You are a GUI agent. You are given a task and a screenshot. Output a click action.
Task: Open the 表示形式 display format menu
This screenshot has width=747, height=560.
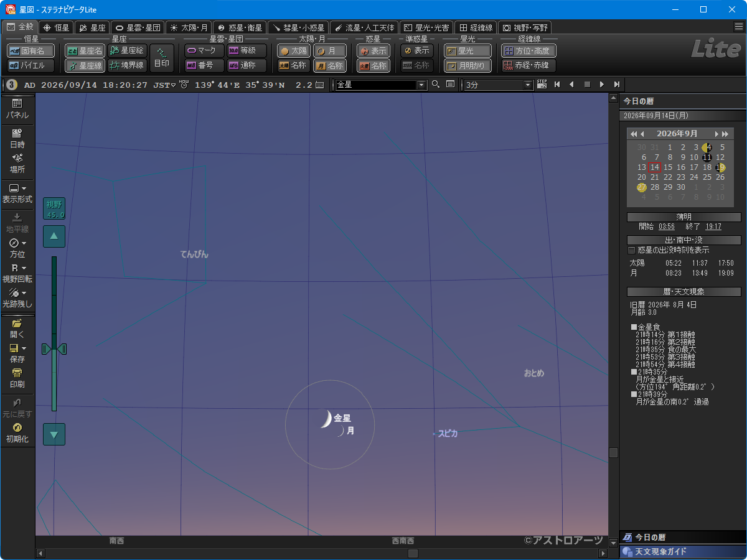[17, 194]
